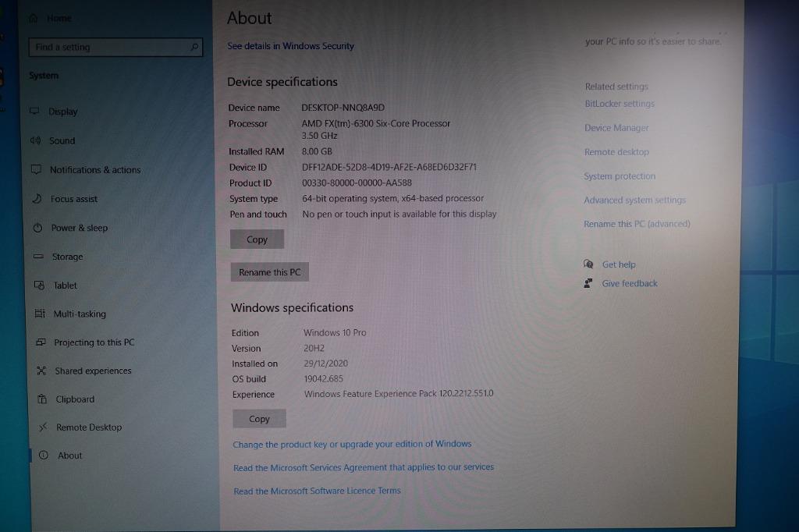Select the Device ID value starting DFF12ADE

click(389, 167)
